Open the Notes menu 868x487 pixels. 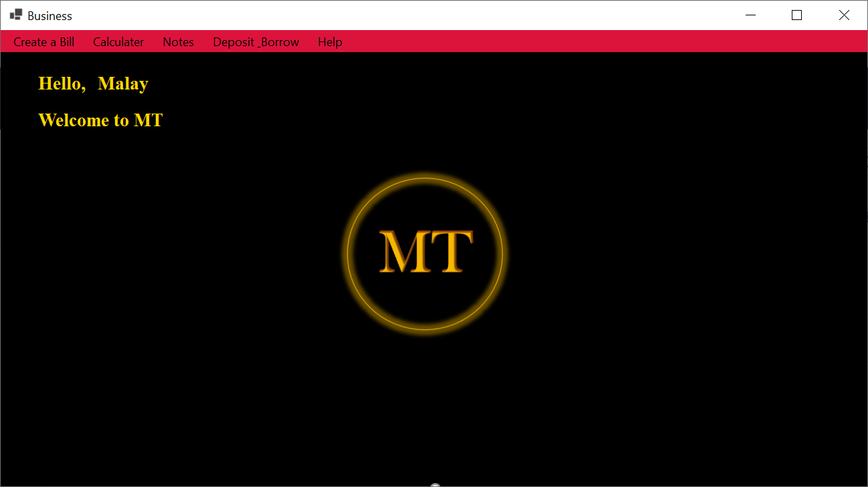[178, 41]
